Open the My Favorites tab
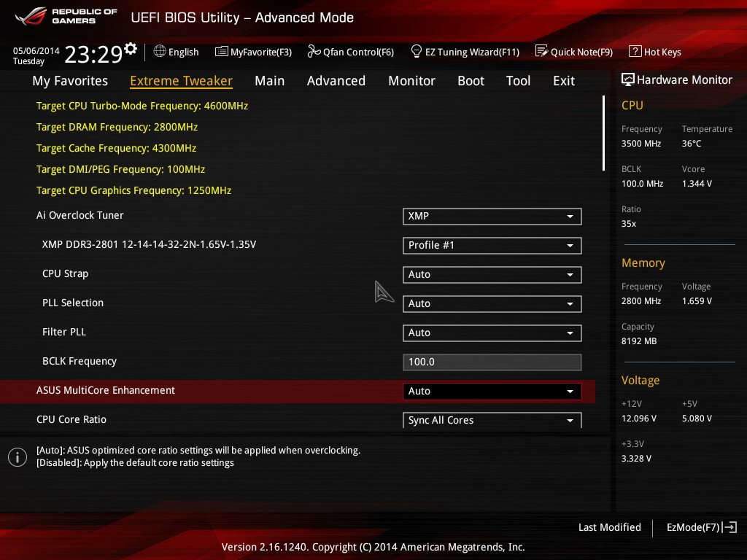 [70, 81]
